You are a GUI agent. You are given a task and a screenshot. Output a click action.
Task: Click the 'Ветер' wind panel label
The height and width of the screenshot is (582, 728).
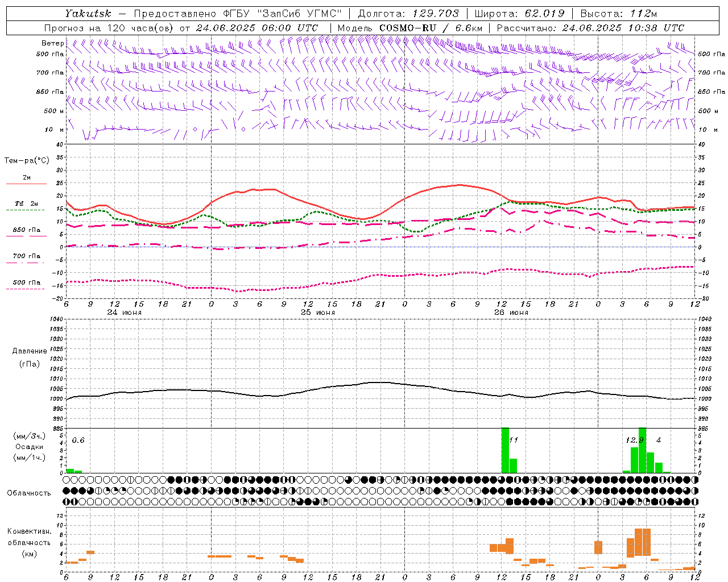(52, 43)
